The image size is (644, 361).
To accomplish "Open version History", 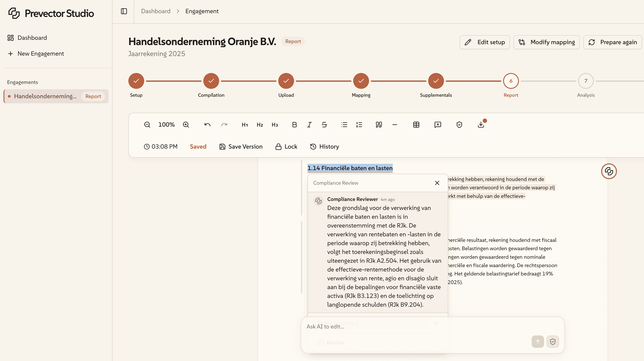I will tap(324, 146).
